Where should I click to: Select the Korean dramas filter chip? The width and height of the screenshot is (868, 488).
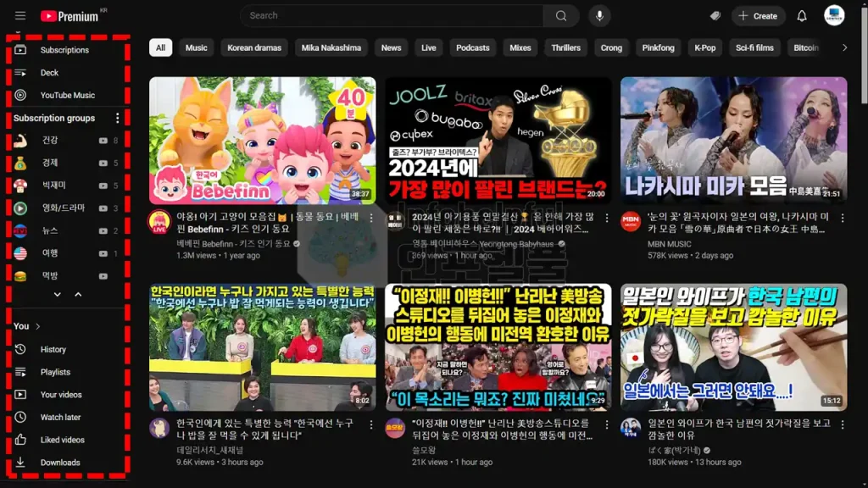[x=254, y=47]
